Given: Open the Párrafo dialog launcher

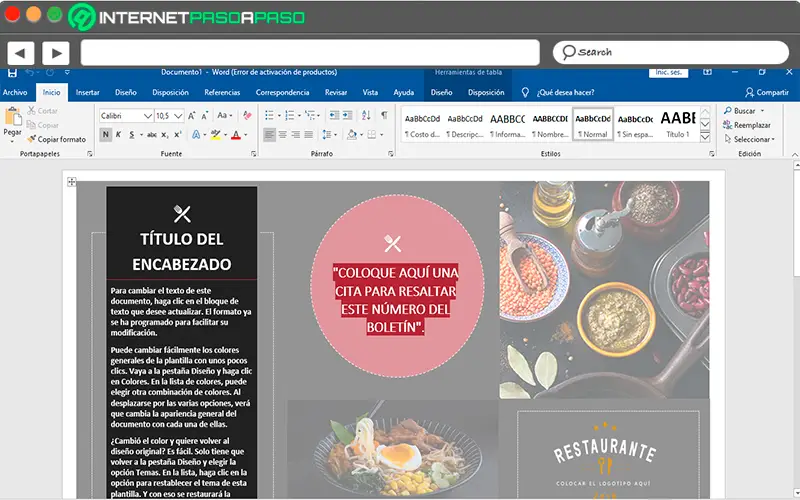Looking at the screenshot, I should coord(391,154).
